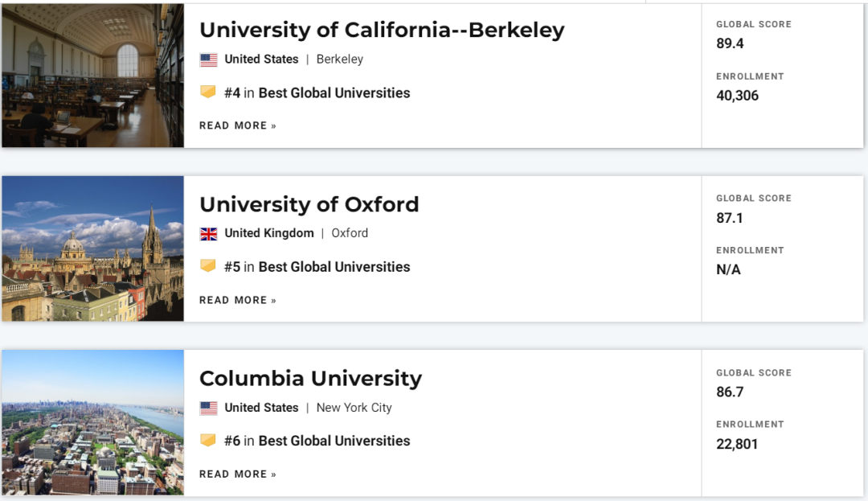Viewport: 868px width, 501px height.
Task: Open the Columbia aerial city thumbnail
Action: tap(92, 422)
